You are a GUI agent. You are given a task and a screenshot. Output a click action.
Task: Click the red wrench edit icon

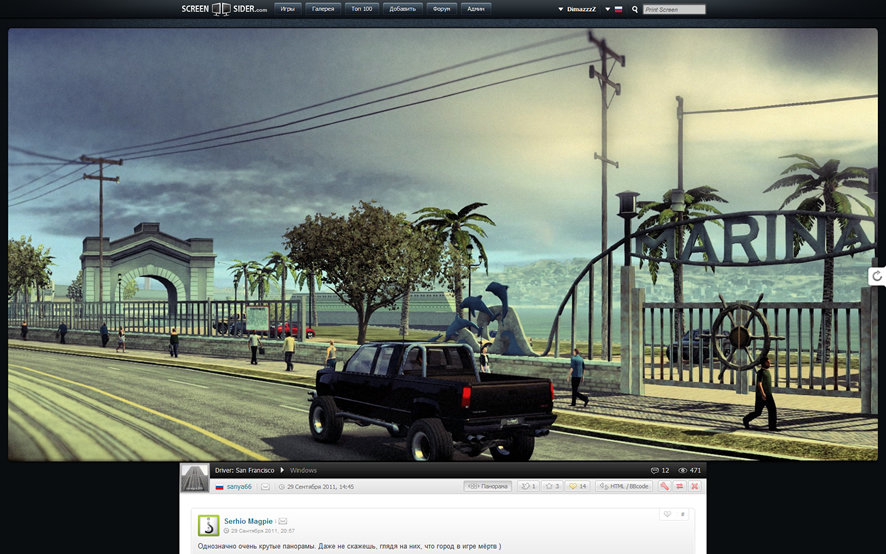664,486
